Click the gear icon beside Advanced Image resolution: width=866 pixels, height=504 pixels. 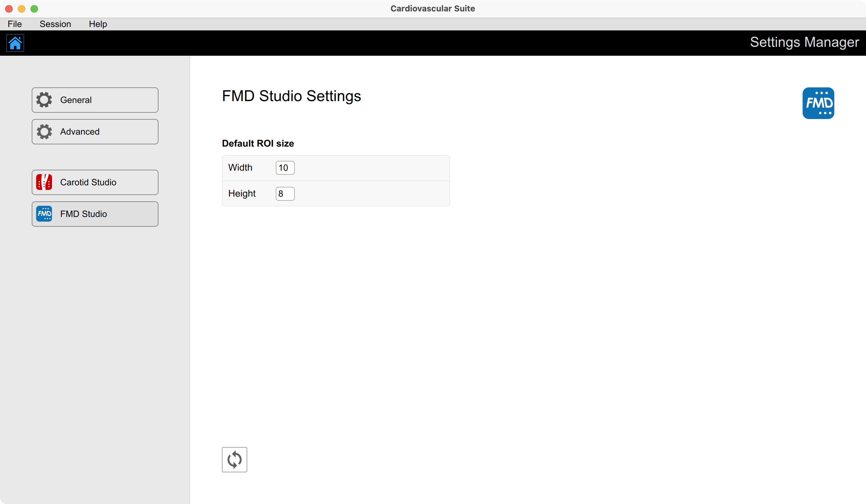pyautogui.click(x=44, y=131)
